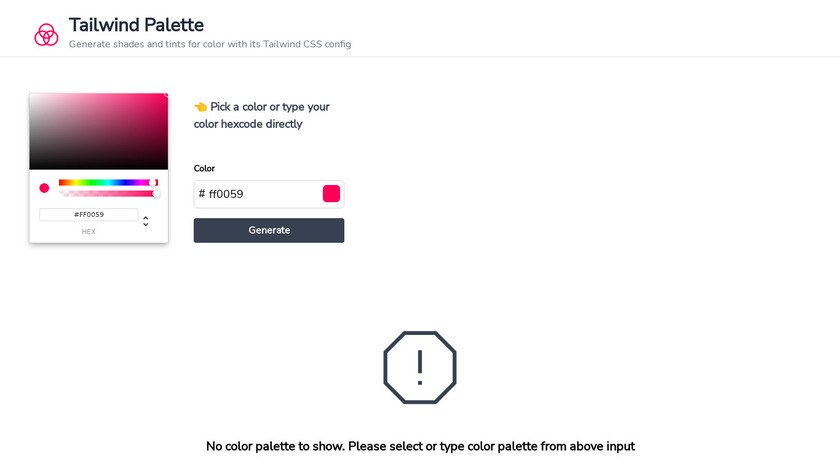Click the 'No color palette to show' message

420,446
